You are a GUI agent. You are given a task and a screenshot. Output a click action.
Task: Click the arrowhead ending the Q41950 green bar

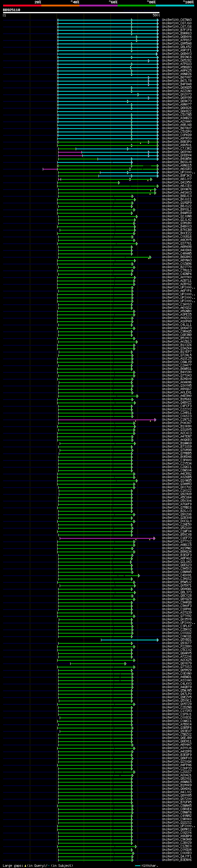119,183
